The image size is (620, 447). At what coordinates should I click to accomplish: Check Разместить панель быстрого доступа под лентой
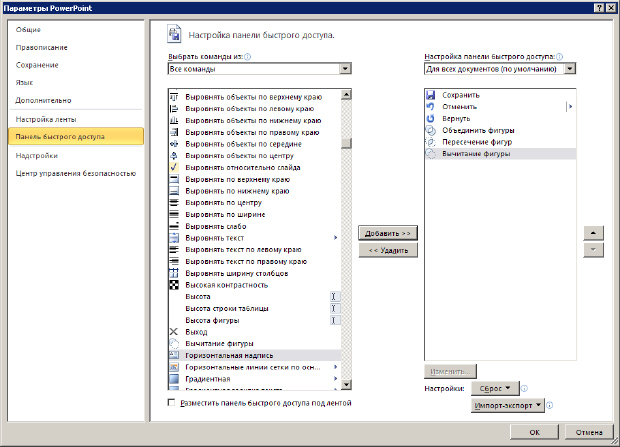(x=171, y=403)
